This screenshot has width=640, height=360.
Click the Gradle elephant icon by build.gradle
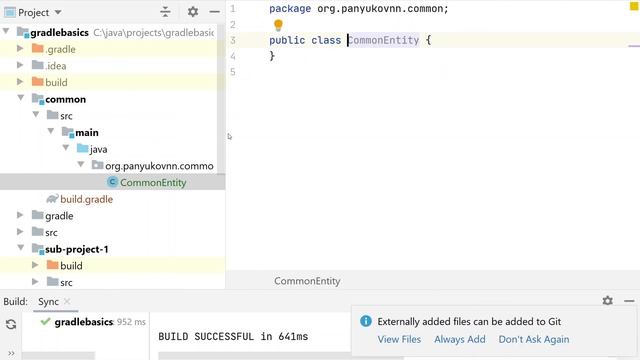52,199
